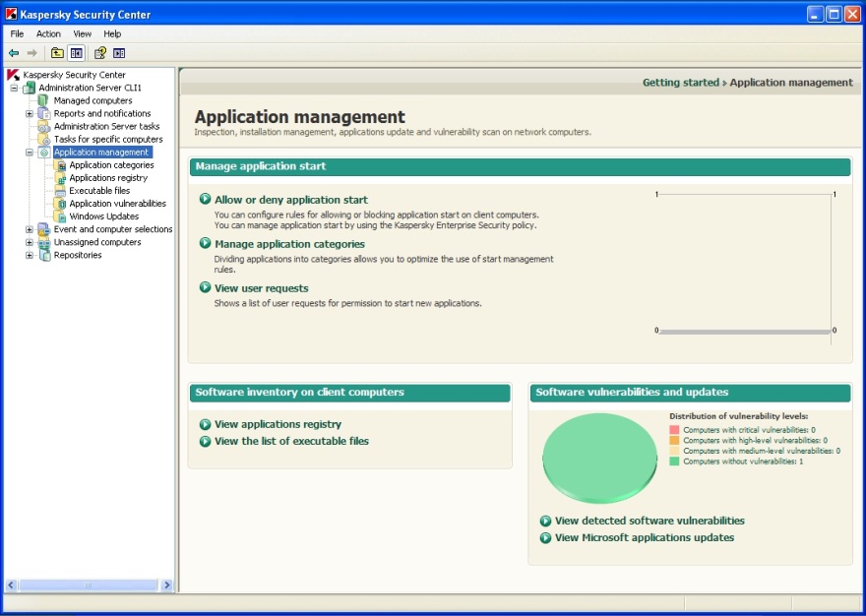
Task: Click the Unassigned computers icon
Action: coord(44,242)
